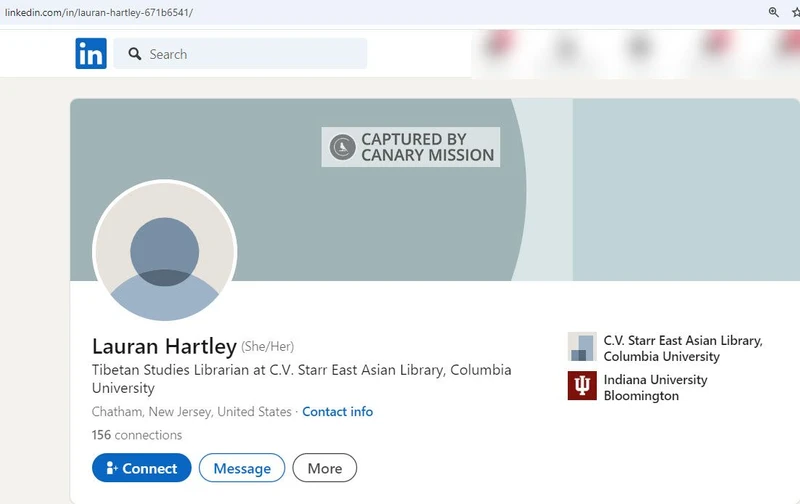Click the bookmark star icon in the address bar

pos(796,12)
